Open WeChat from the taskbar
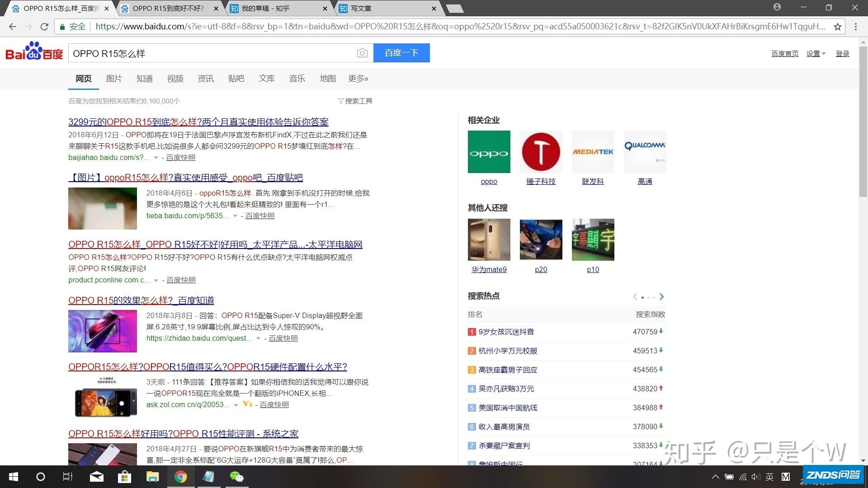The width and height of the screenshot is (868, 488). (x=236, y=477)
